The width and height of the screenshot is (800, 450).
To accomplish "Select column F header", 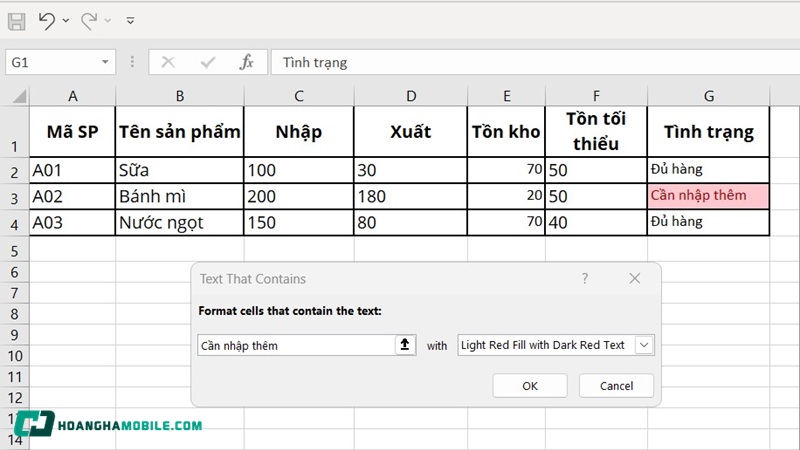I will [x=596, y=95].
